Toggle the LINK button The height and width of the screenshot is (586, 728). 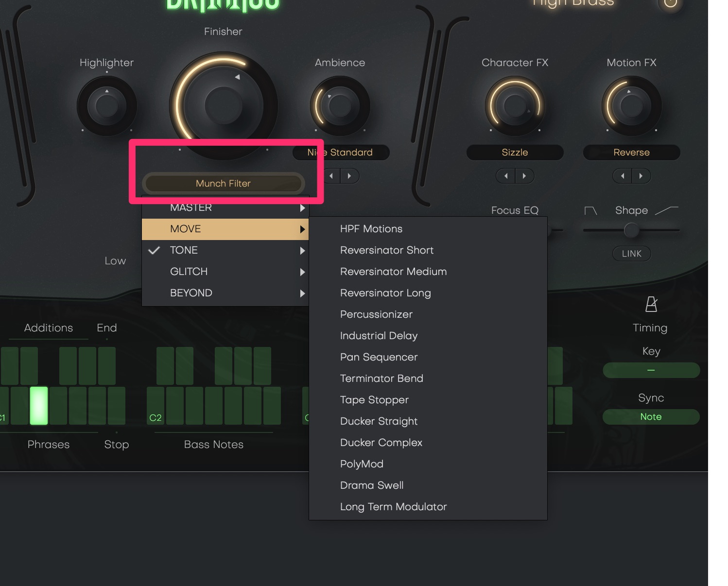click(631, 254)
